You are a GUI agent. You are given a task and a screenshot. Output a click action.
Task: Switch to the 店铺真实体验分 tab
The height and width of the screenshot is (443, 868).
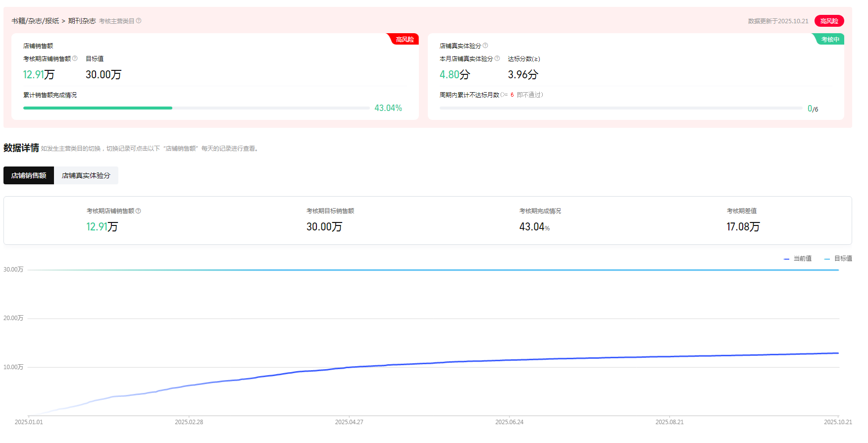pos(86,175)
